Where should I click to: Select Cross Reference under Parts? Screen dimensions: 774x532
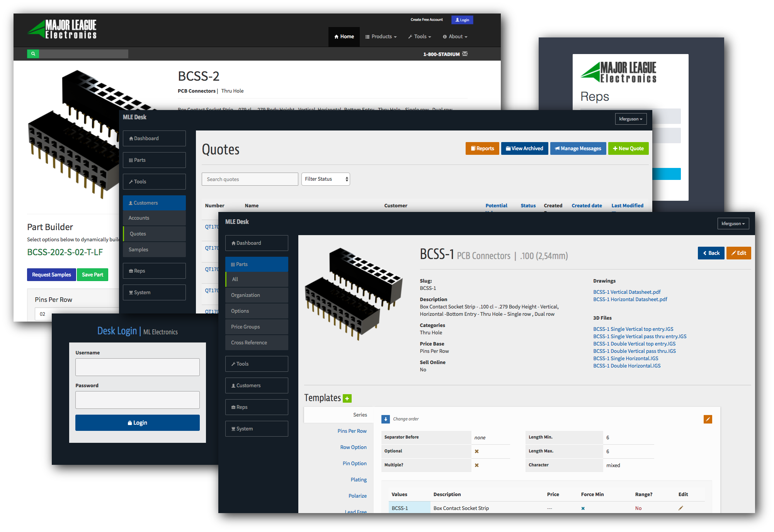point(257,342)
